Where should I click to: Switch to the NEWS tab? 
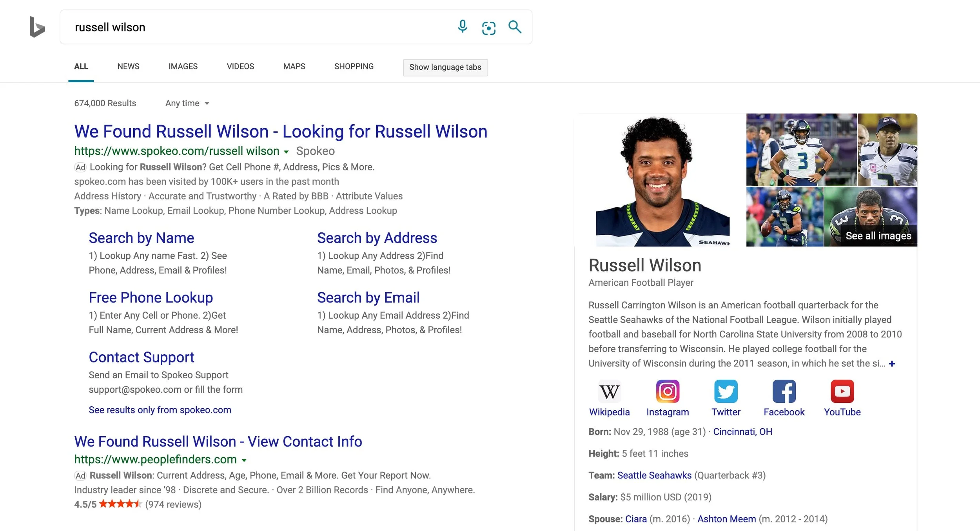coord(128,67)
